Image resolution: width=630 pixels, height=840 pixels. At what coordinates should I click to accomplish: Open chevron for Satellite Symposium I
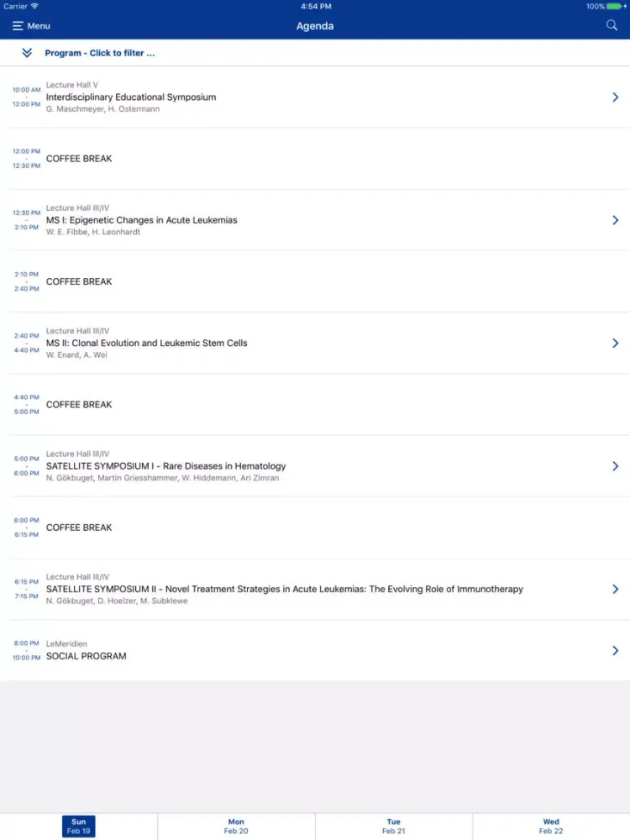(x=616, y=466)
